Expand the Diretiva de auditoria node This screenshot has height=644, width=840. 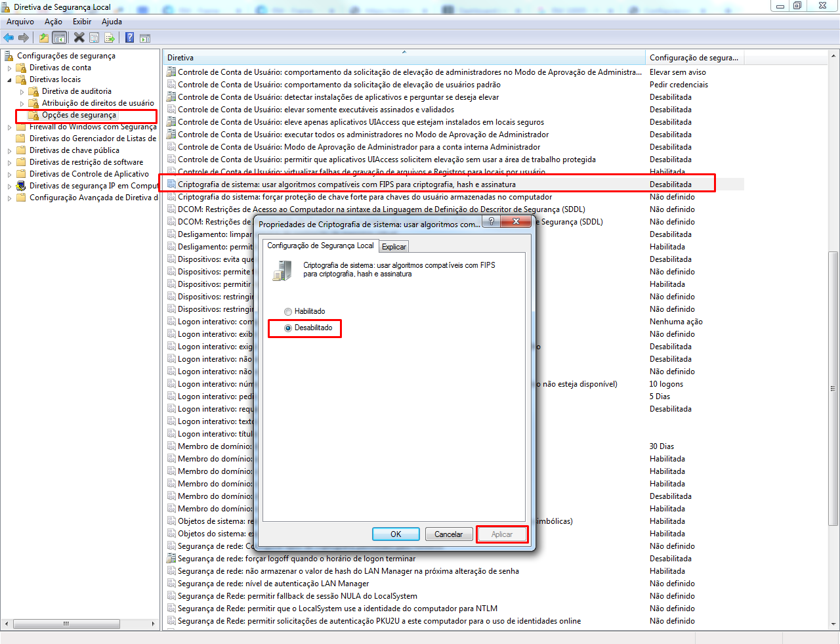[22, 91]
